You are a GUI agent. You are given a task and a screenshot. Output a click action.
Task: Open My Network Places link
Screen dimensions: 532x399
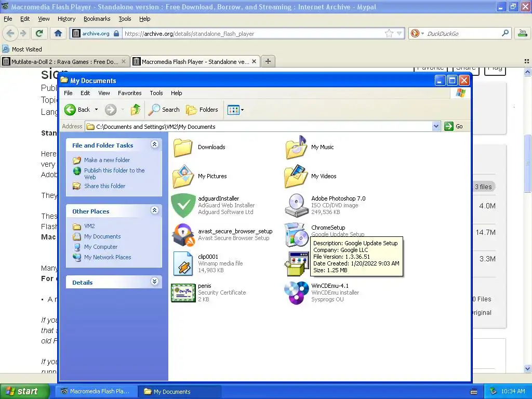[x=108, y=257]
